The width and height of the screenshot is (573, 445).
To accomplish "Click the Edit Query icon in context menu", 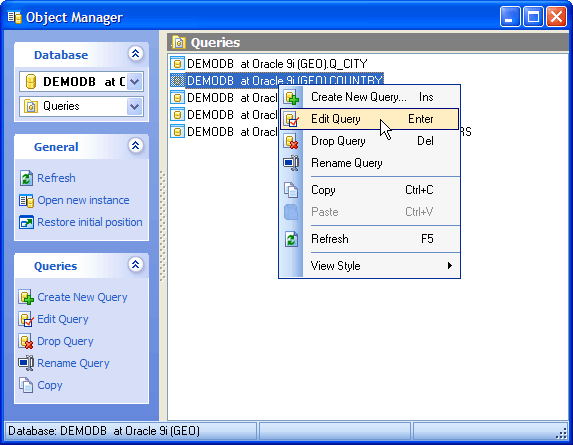I will coord(291,119).
